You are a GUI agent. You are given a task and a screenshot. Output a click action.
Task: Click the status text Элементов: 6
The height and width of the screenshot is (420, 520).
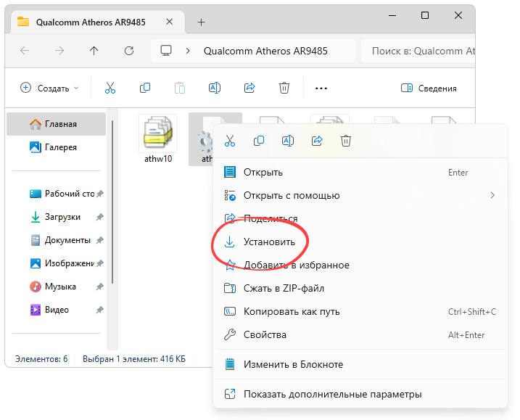click(41, 358)
